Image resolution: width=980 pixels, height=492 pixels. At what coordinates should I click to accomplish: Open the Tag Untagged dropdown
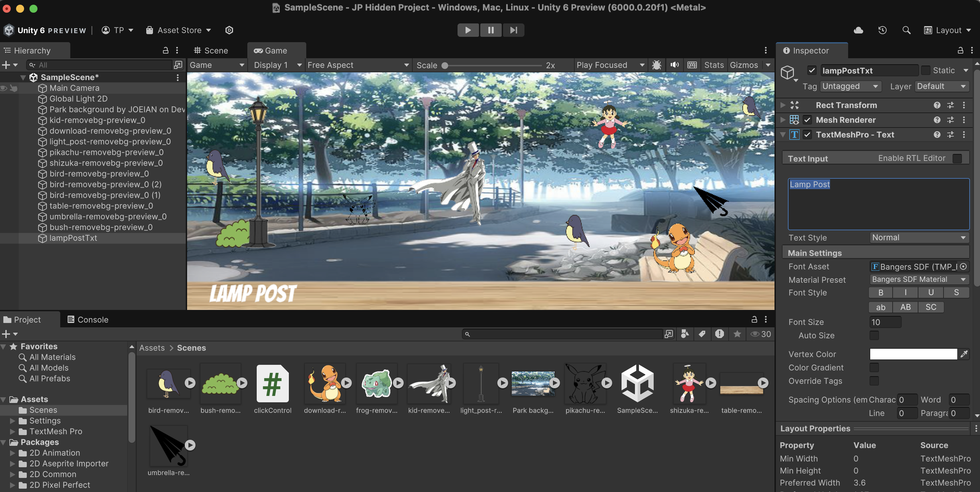pyautogui.click(x=851, y=86)
